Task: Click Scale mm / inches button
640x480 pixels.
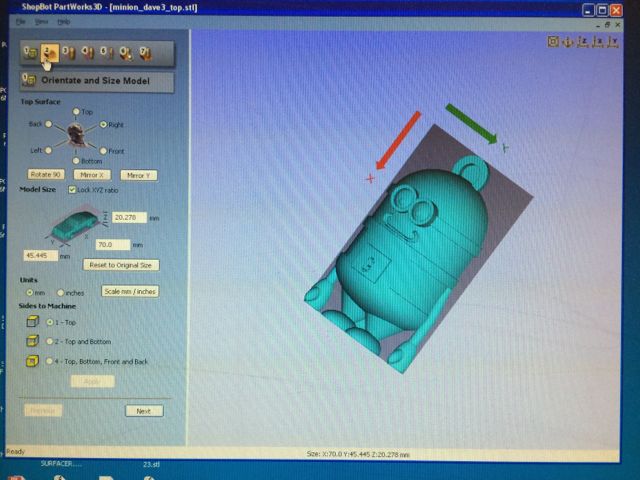Action: pos(130,291)
